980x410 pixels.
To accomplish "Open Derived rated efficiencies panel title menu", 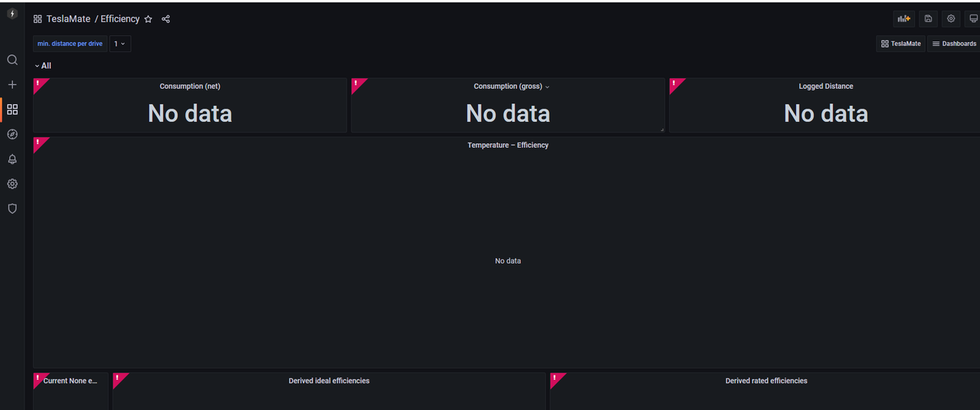I will pos(766,381).
